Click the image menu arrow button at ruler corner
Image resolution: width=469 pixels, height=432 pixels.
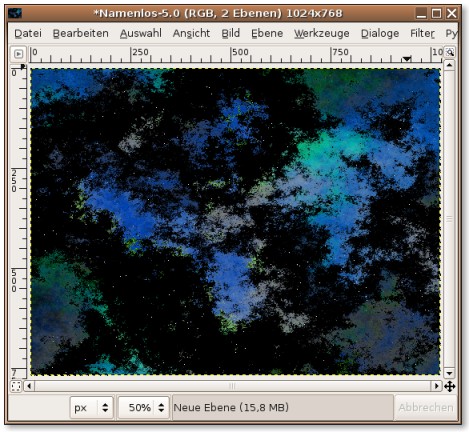[x=18, y=54]
